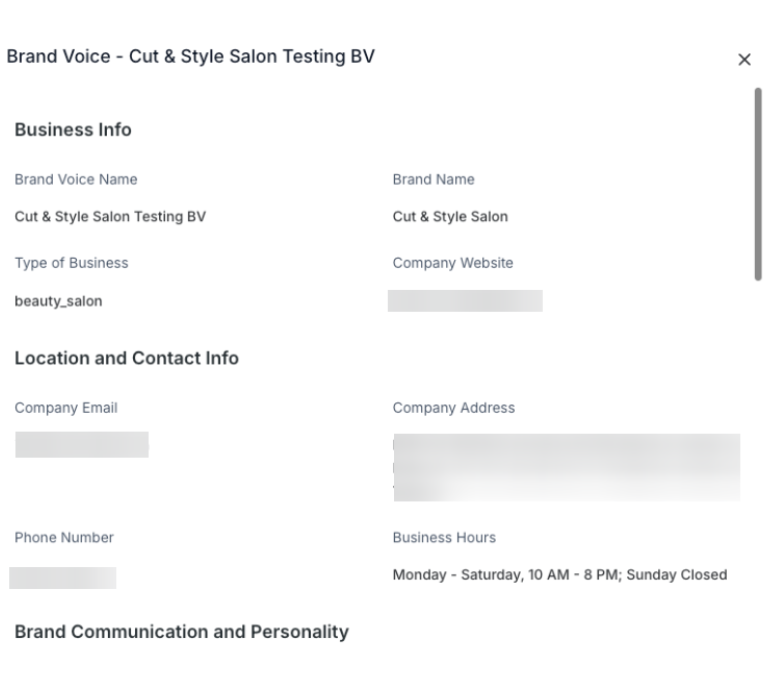Click the blurred company email value
The height and width of the screenshot is (676, 771).
coord(82,445)
